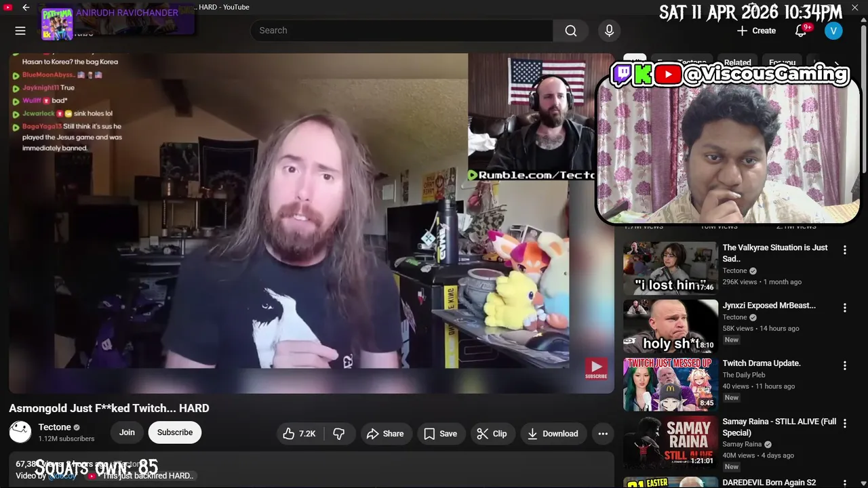Open options menu for Twitch Drama Update

844,366
